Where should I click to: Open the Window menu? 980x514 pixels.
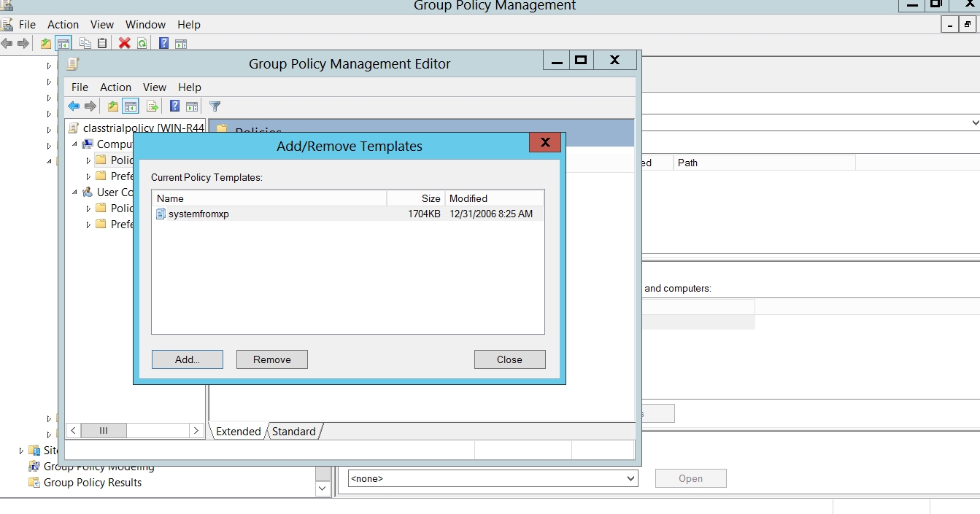145,24
